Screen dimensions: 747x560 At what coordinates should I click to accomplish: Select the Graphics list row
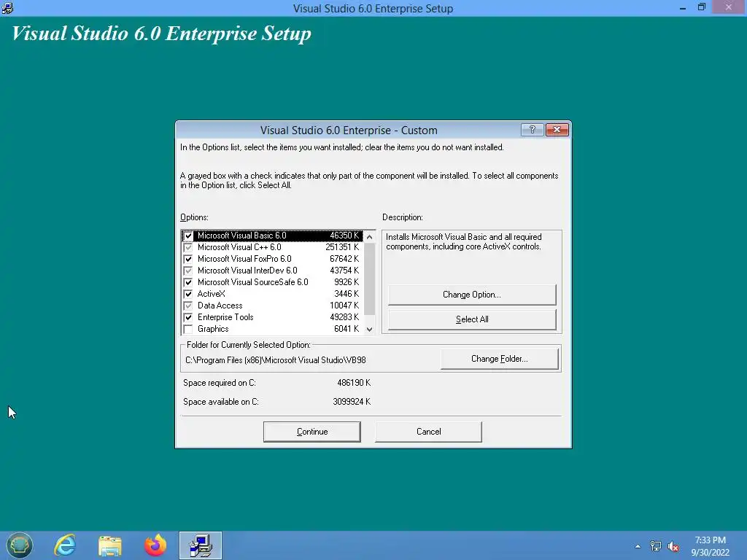(x=272, y=329)
